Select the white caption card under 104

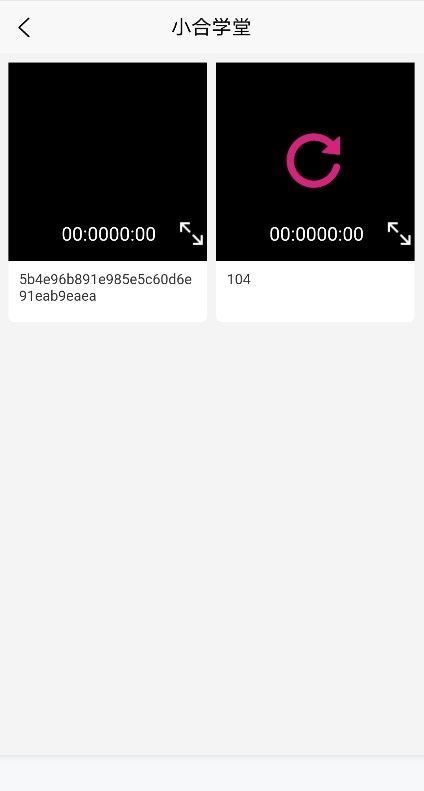point(315,291)
